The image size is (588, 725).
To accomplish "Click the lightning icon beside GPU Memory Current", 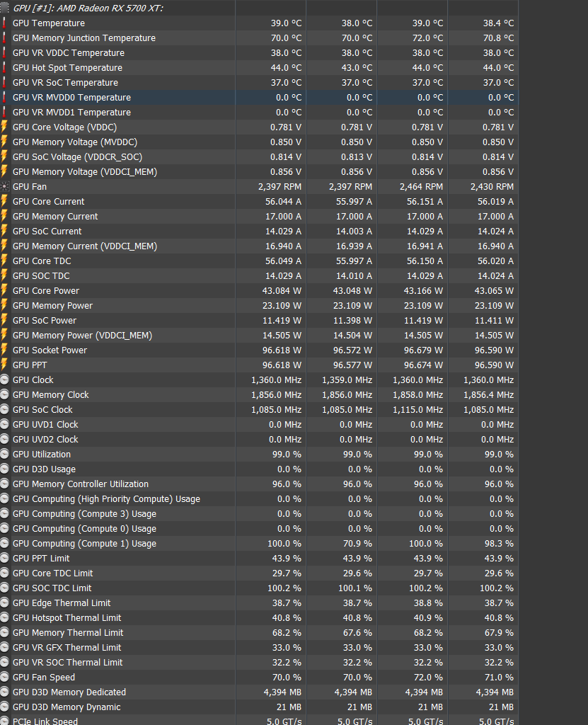I will click(4, 217).
